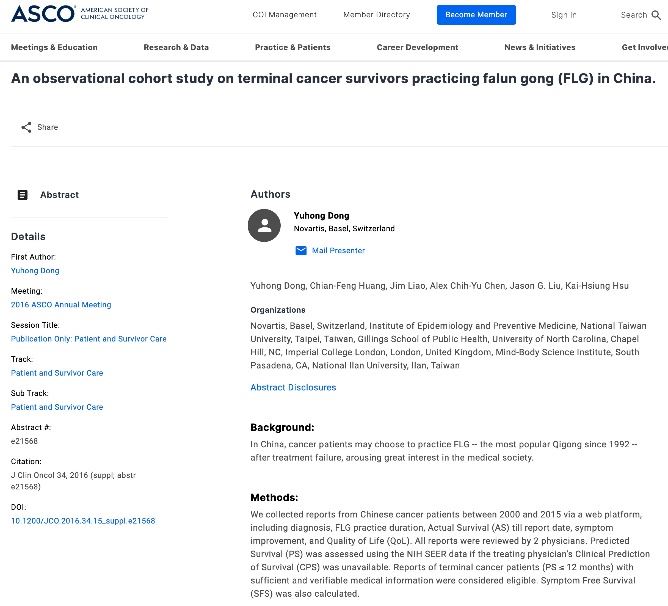668x606 pixels.
Task: Click the Abstract document icon
Action: (22, 195)
